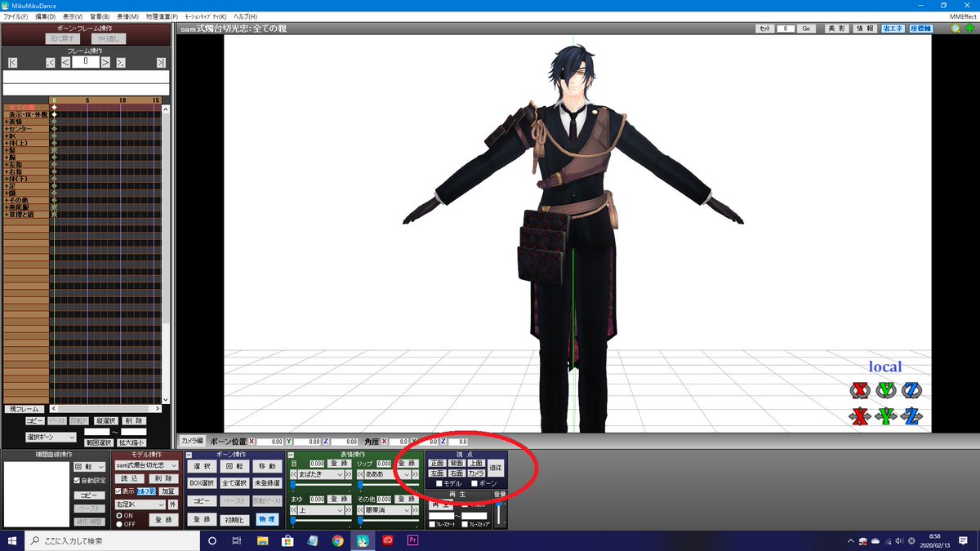Screen dimensions: 980x551
Task: Click the カメラ view button
Action: [476, 473]
